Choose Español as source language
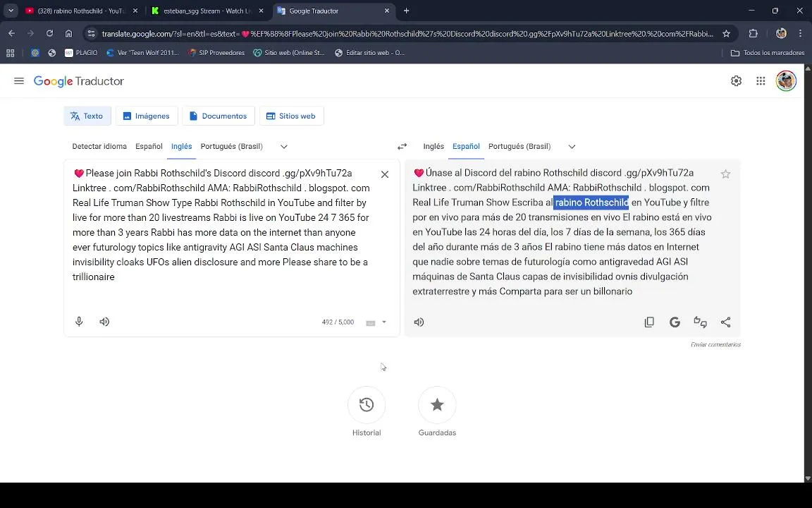Screen dimensions: 812x508 point(149,146)
